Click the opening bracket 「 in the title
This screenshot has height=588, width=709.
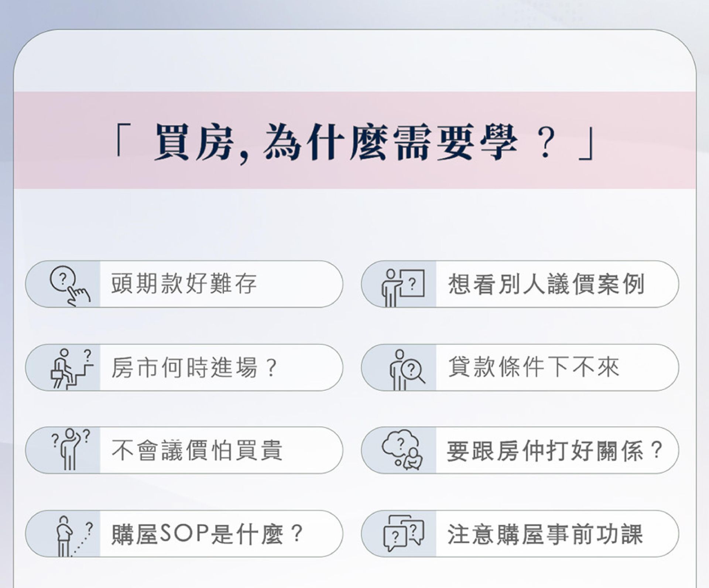pyautogui.click(x=122, y=140)
